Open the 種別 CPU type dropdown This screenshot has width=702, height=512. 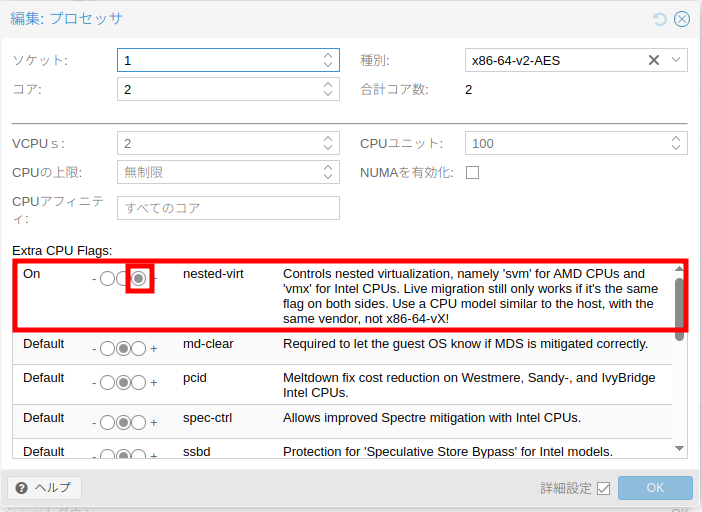pyautogui.click(x=676, y=60)
